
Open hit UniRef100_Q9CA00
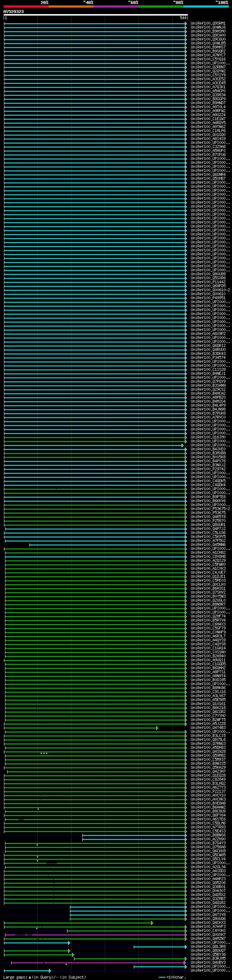tap(208, 35)
